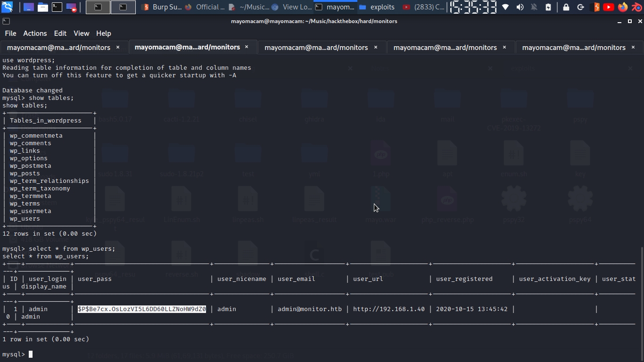Lock the screen with the padlock icon
This screenshot has width=644, height=362.
[566, 7]
